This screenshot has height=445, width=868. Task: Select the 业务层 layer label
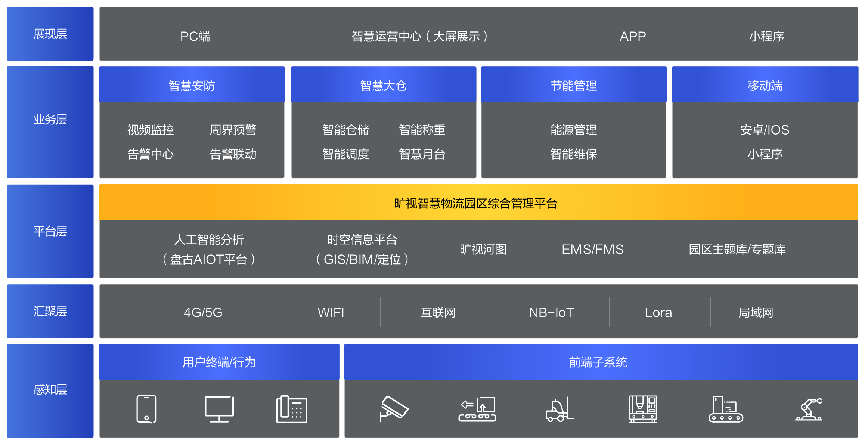50,122
